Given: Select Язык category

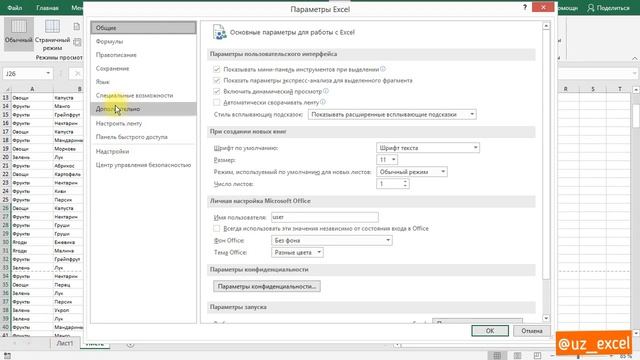Looking at the screenshot, I should pos(143,82).
